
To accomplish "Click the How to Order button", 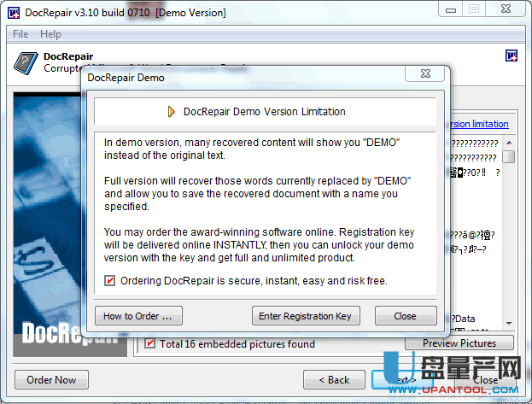I will point(137,316).
